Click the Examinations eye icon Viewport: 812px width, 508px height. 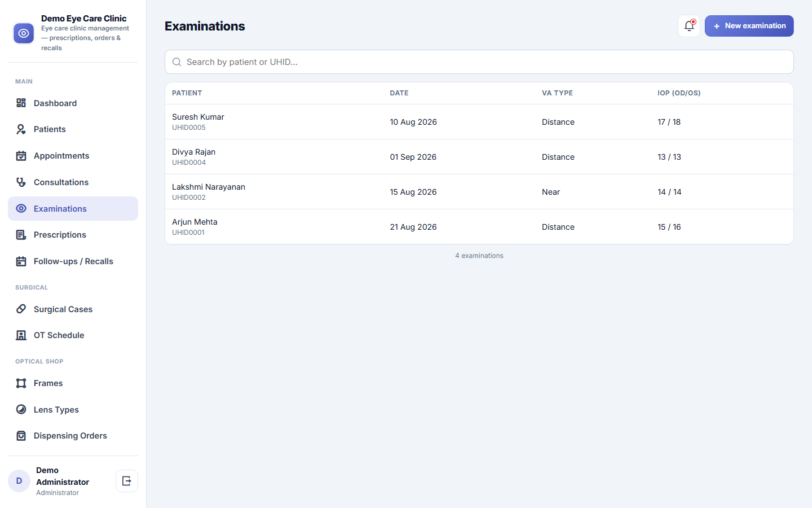click(21, 208)
